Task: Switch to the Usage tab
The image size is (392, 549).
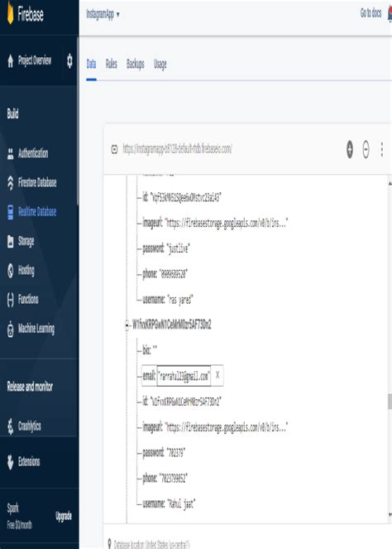Action: coord(160,65)
